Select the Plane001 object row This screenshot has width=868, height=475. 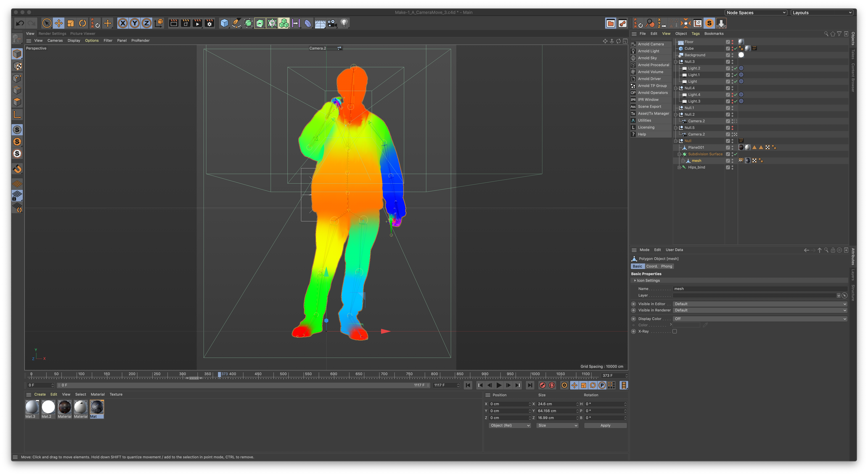click(696, 147)
